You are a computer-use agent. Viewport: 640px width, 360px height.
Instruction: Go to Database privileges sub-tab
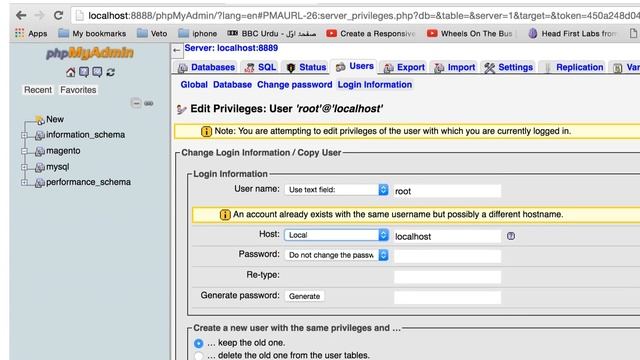[232, 84]
